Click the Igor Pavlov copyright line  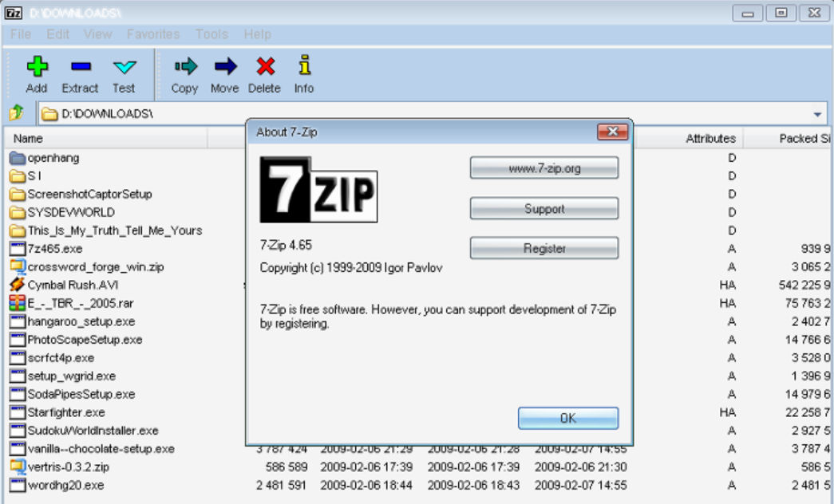(x=351, y=267)
